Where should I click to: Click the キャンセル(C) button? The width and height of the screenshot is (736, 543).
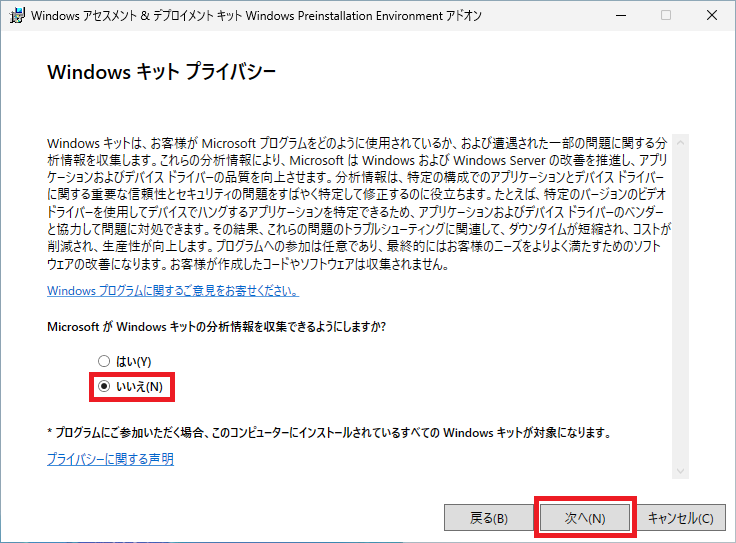click(x=681, y=518)
